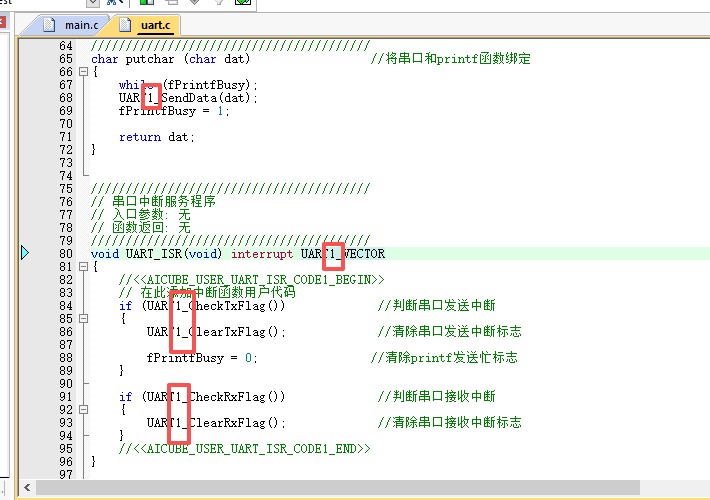Image resolution: width=710 pixels, height=500 pixels.
Task: Click the current-line arrow marker at line 80
Action: [25, 253]
